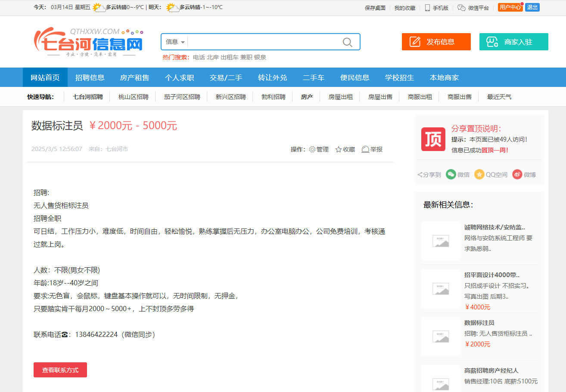Image resolution: width=566 pixels, height=392 pixels.
Task: Open 管理 with the gear icon
Action: tap(312, 149)
